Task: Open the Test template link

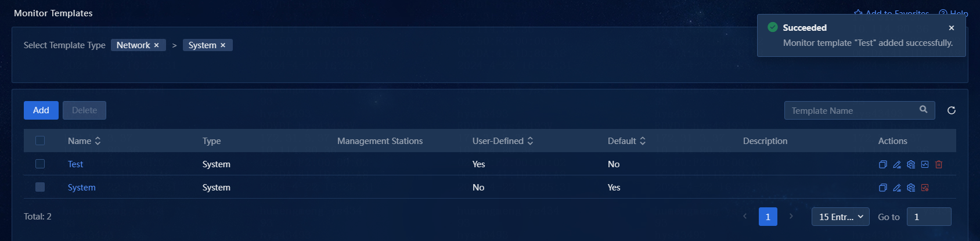Action: 75,164
